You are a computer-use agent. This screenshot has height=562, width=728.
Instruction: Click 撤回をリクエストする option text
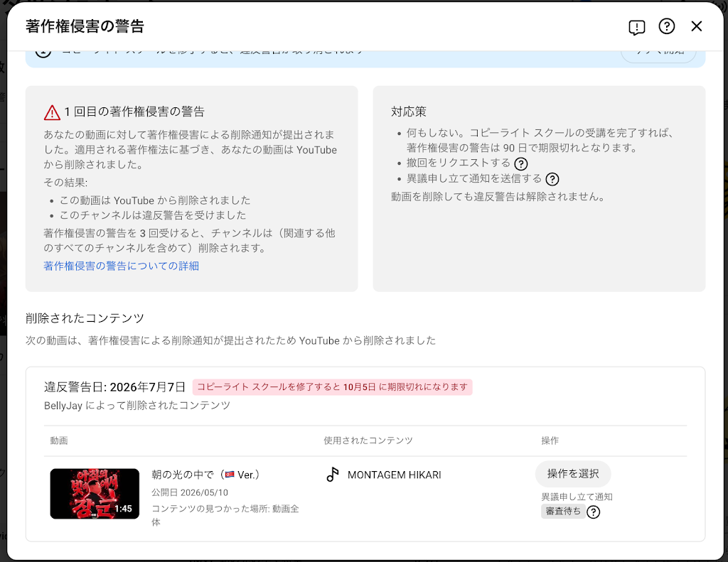(x=459, y=163)
